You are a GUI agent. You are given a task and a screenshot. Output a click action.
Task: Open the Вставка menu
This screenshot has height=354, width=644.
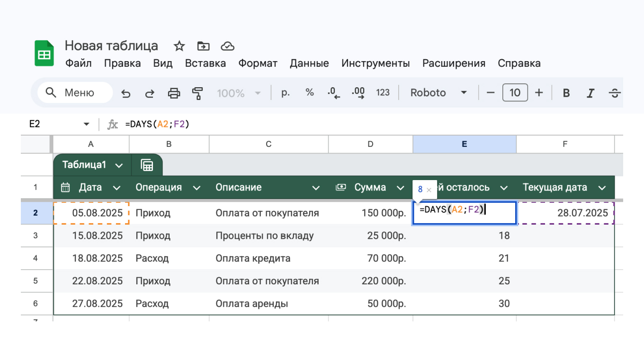pos(206,63)
